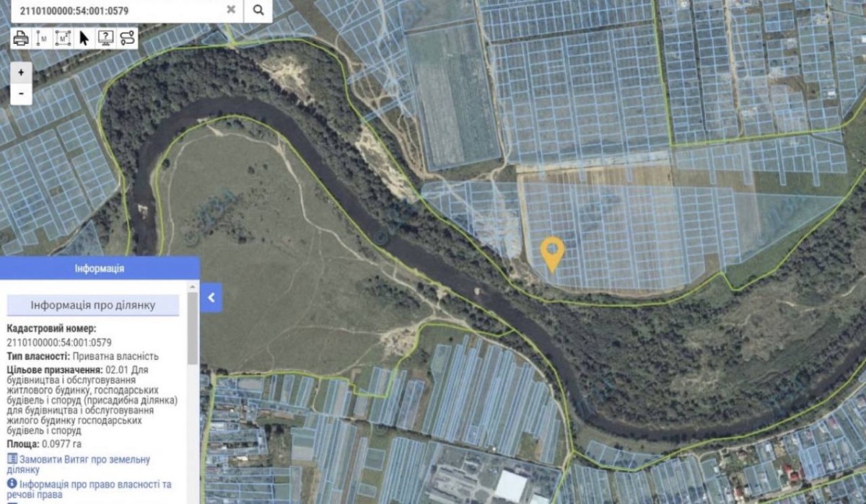Zoom out the map with minus

pos(21,94)
